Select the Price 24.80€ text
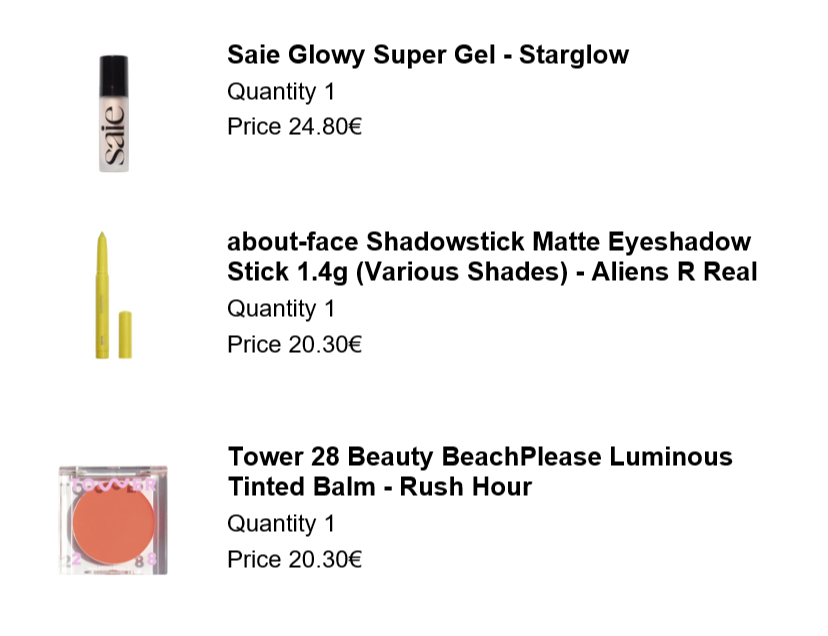Screen dimensions: 828x636 point(294,127)
